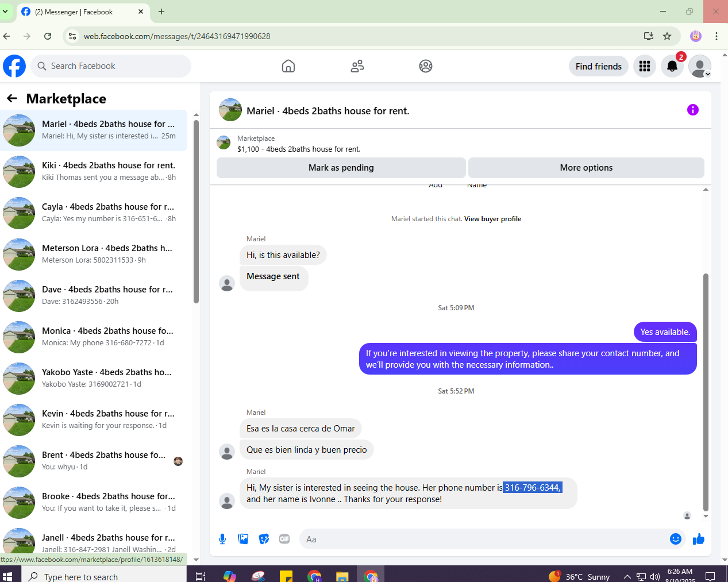This screenshot has height=582, width=728.
Task: Open Kevin conversation in list
Action: click(94, 420)
